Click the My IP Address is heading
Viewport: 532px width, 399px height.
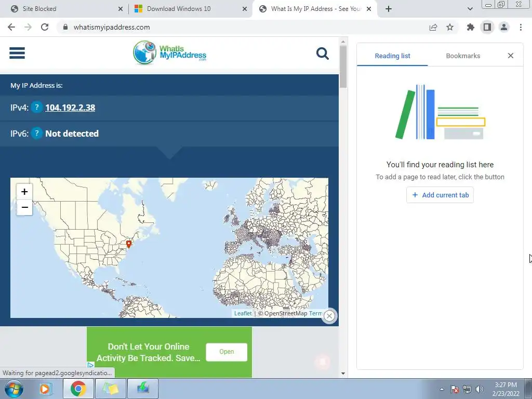pyautogui.click(x=36, y=86)
